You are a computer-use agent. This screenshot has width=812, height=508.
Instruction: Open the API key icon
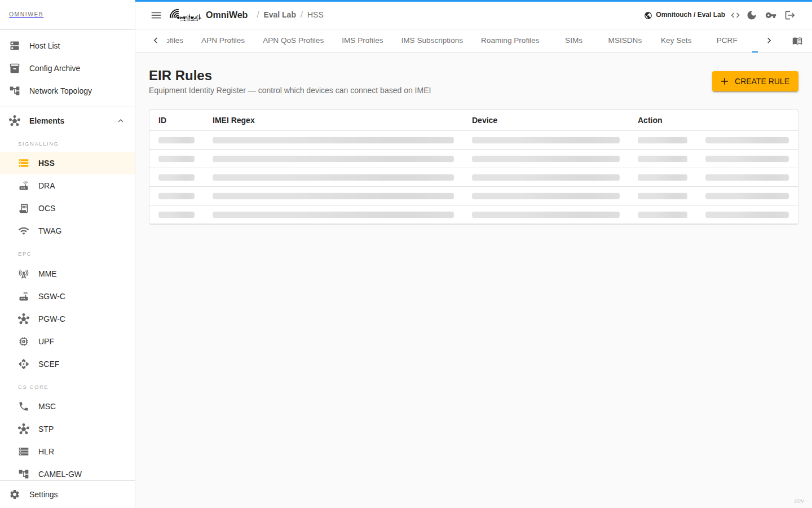point(771,15)
